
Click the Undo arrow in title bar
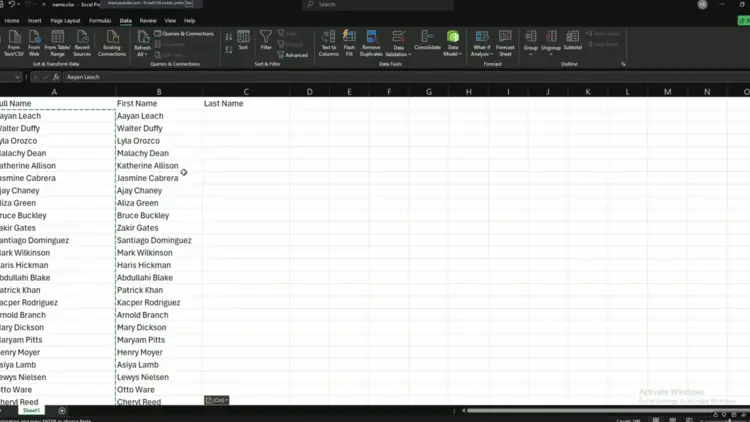(11, 4)
